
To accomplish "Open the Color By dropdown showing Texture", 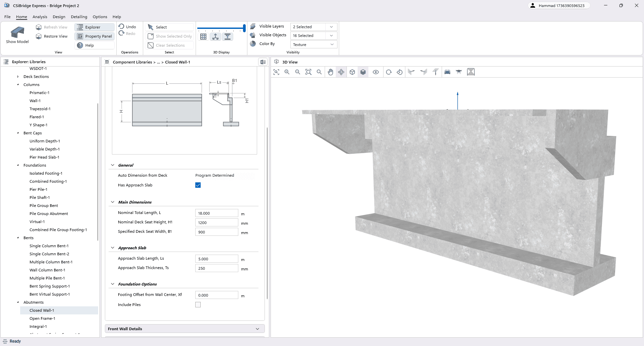I will [313, 44].
